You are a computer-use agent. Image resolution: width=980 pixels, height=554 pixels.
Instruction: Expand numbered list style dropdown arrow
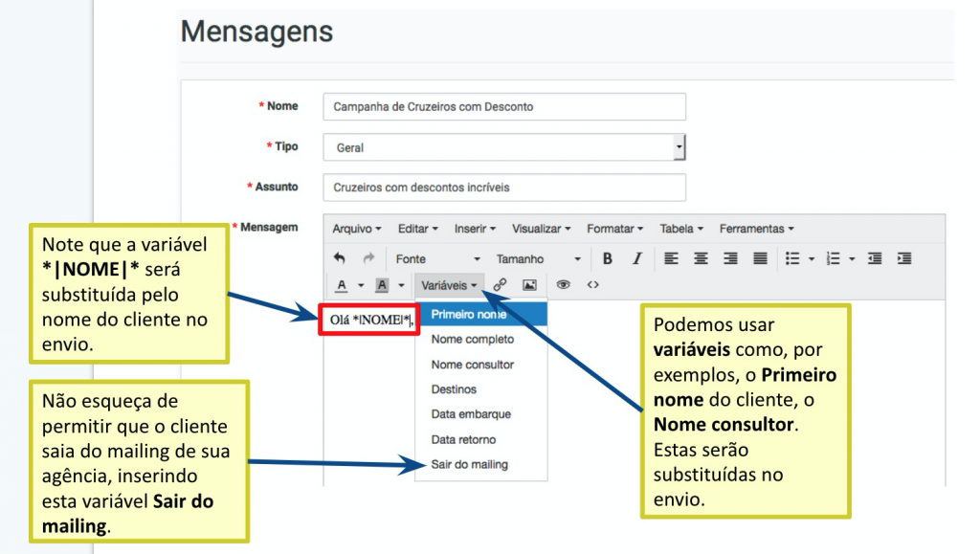[x=852, y=258]
